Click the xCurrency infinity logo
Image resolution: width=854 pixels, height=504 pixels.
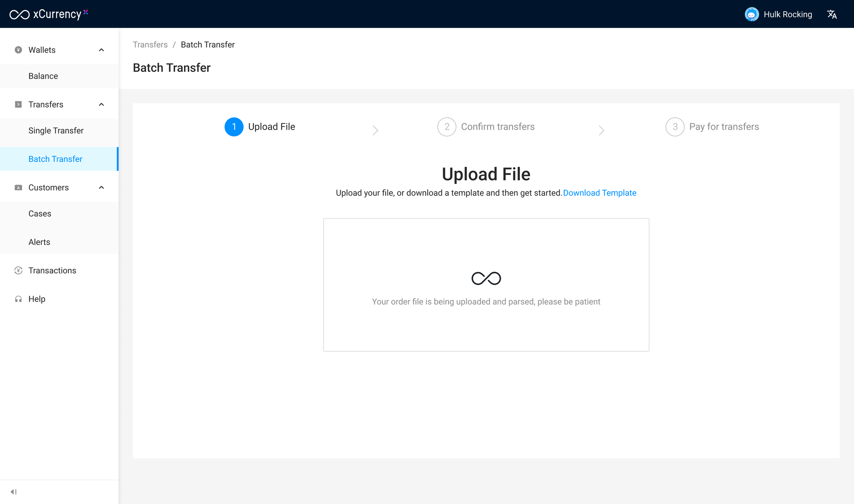[x=20, y=15]
